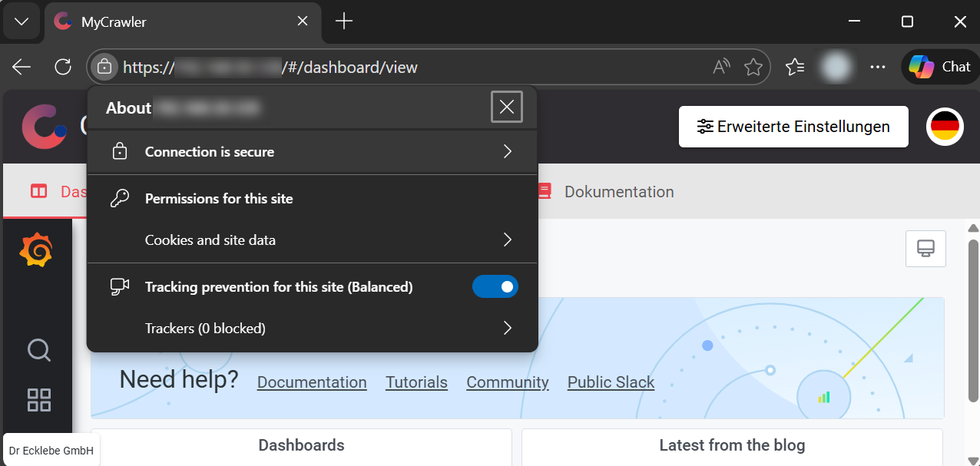Close the MyCrawler browser tab
The width and height of the screenshot is (980, 466).
click(x=303, y=21)
